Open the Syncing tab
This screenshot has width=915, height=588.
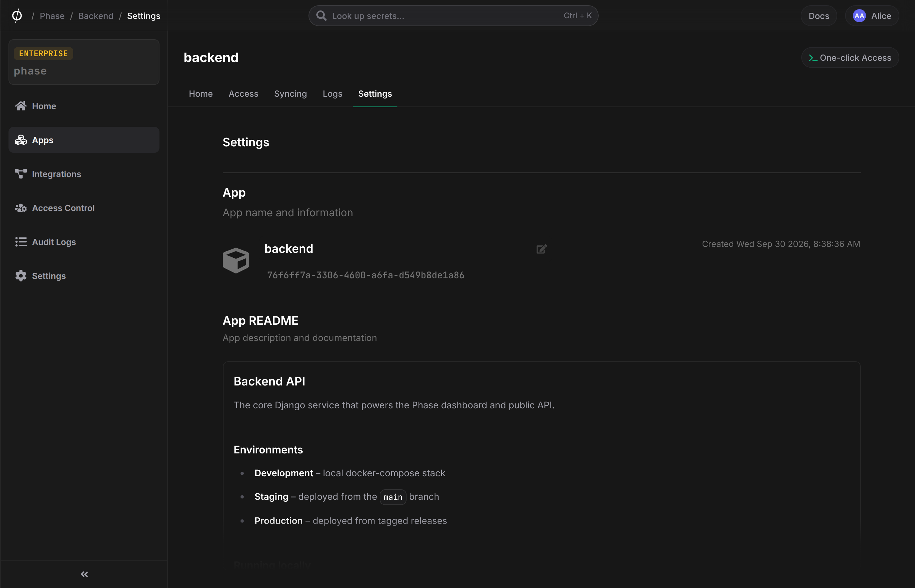291,93
